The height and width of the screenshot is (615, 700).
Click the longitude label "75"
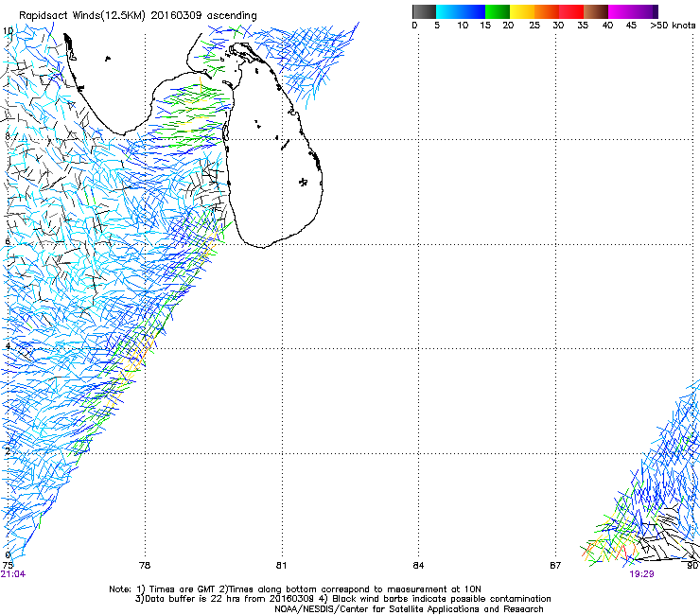click(8, 566)
